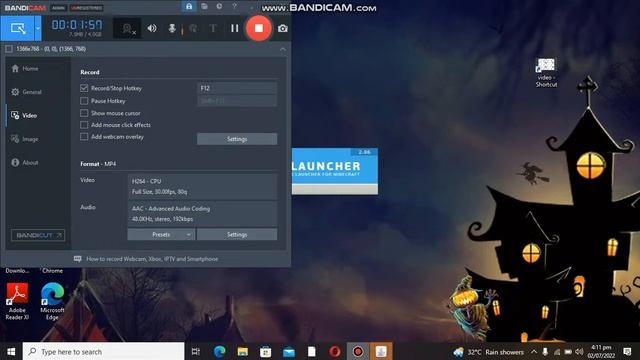Open the General tab
The height and width of the screenshot is (360, 640).
click(27, 92)
